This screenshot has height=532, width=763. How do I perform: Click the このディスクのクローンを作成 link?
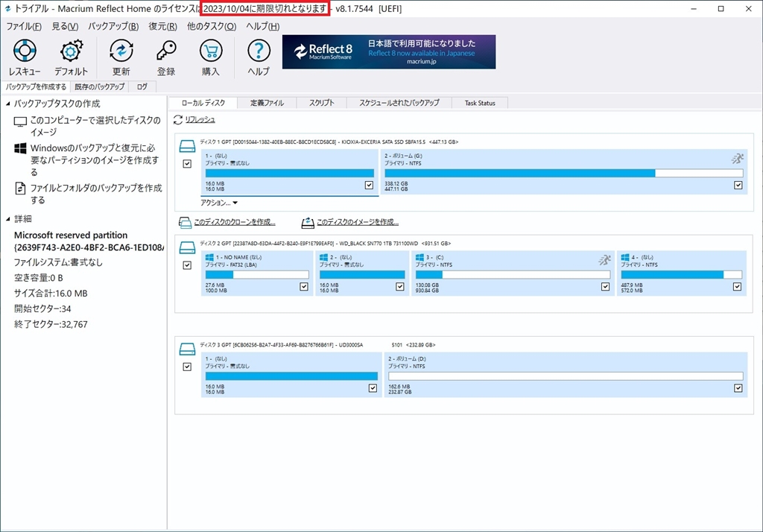pyautogui.click(x=234, y=222)
